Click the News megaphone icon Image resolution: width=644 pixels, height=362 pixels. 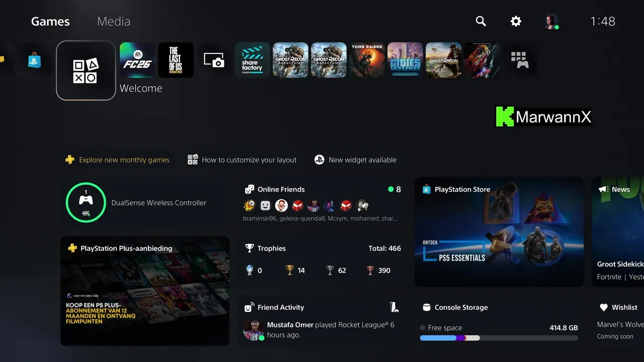pos(603,190)
